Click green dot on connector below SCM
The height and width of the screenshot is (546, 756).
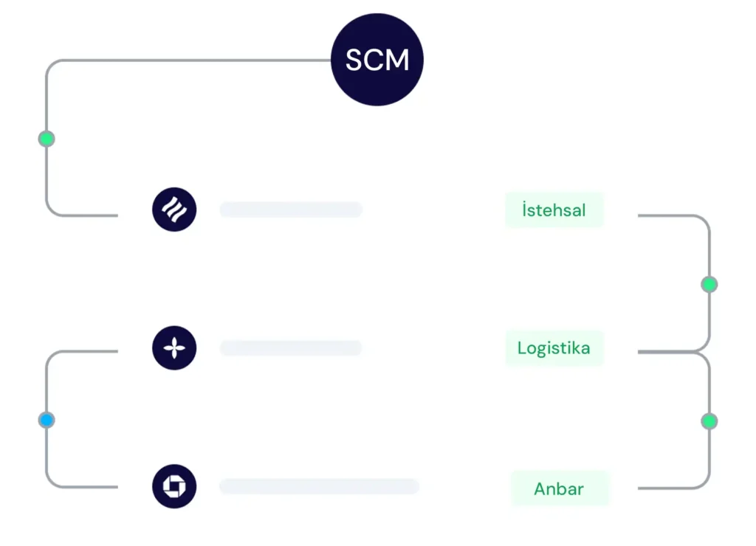click(47, 139)
